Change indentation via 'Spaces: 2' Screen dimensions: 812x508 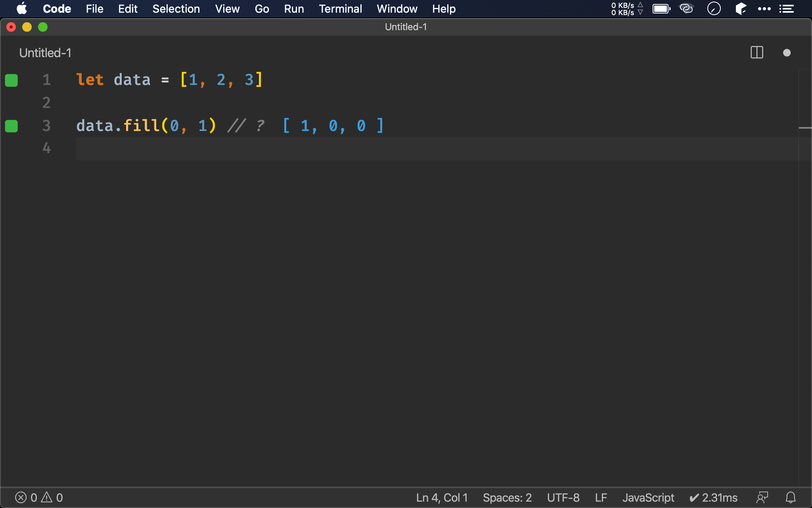coord(507,498)
